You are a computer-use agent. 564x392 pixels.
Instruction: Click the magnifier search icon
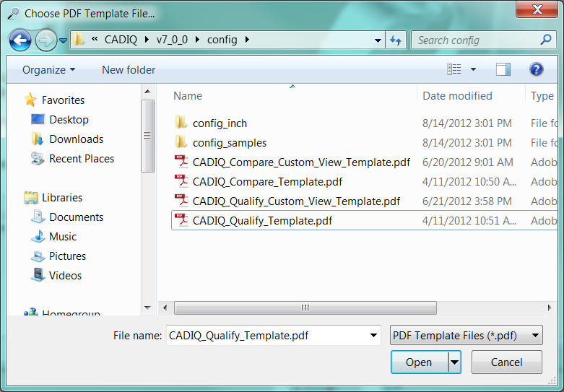(546, 40)
